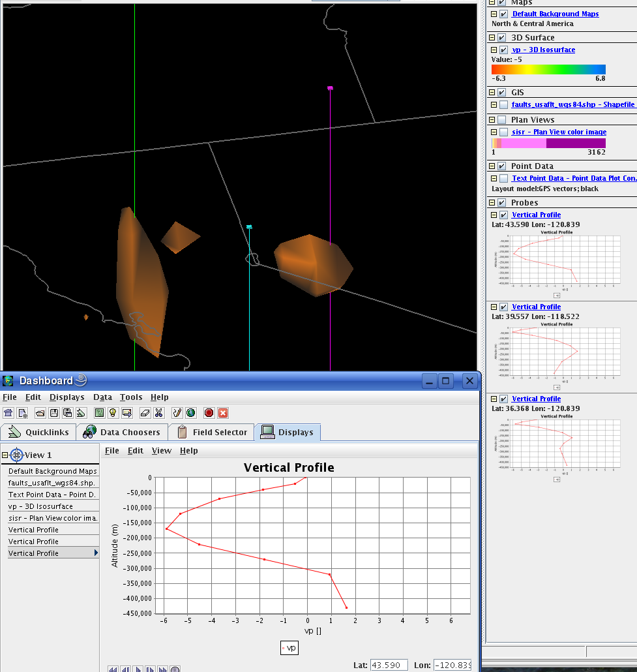Click the open folder icon in toolbar

(x=40, y=412)
